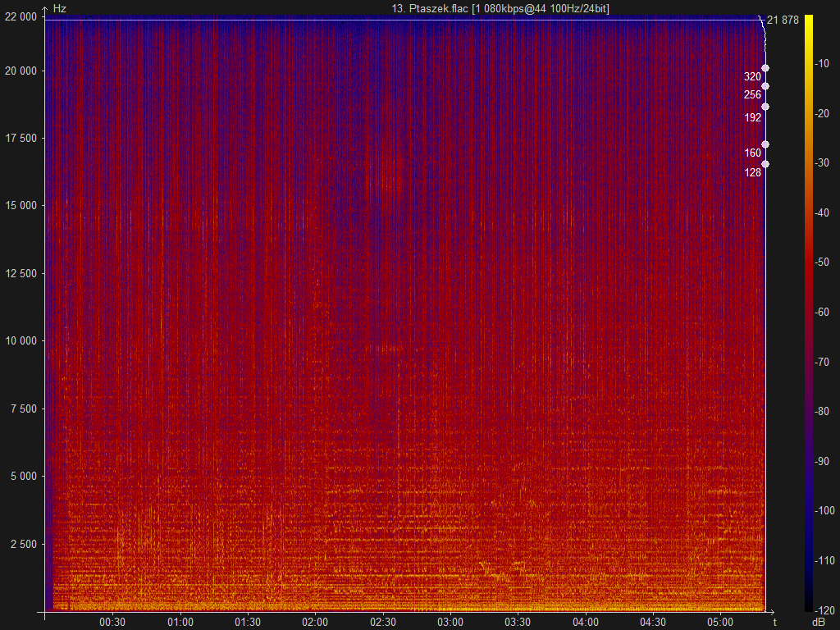The width and height of the screenshot is (840, 630).
Task: Click the 20 000 frequency axis label
Action: coord(21,71)
